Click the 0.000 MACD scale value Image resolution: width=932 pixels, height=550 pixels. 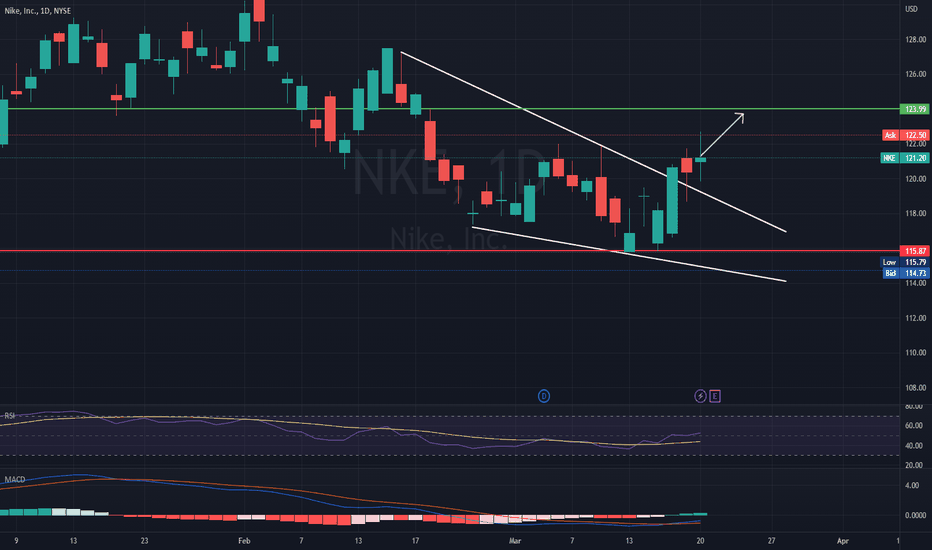coord(915,515)
